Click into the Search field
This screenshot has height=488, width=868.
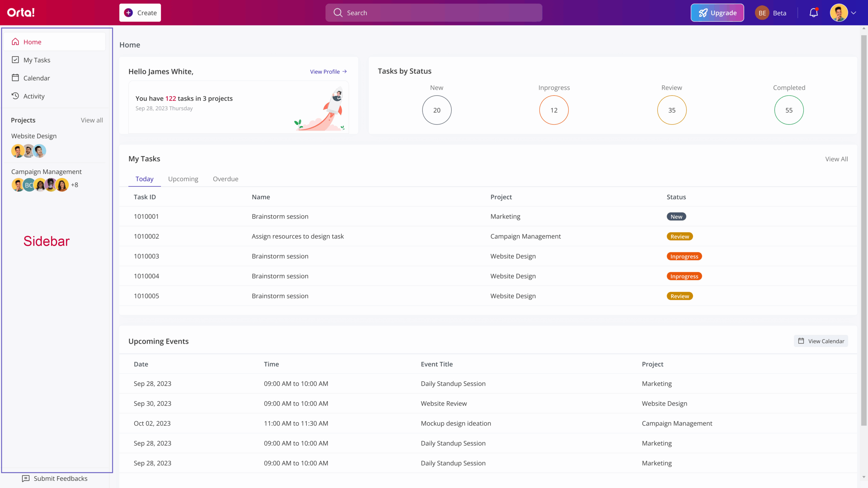click(x=434, y=13)
